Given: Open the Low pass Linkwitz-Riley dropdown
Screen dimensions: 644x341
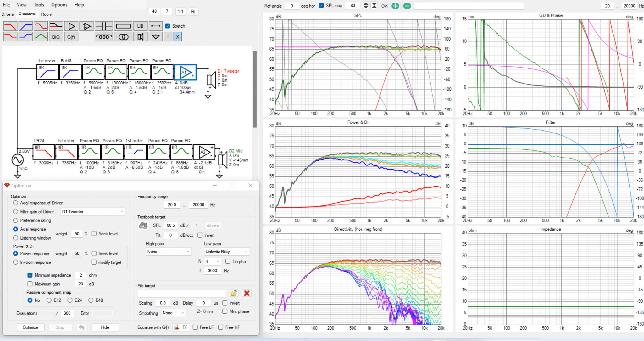Looking at the screenshot, I should pos(227,252).
